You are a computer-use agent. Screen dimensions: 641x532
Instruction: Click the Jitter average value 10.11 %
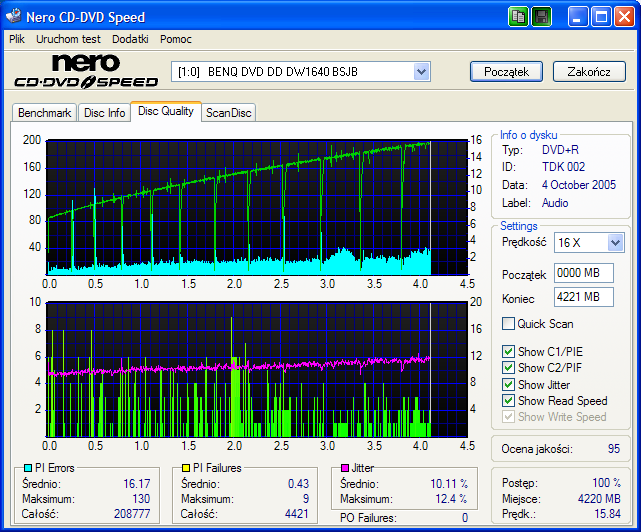(x=449, y=484)
